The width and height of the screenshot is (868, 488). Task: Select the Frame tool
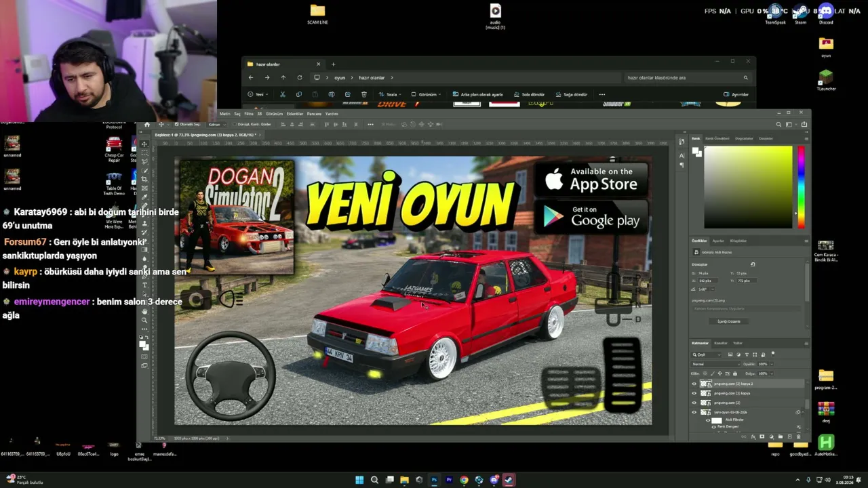click(144, 188)
